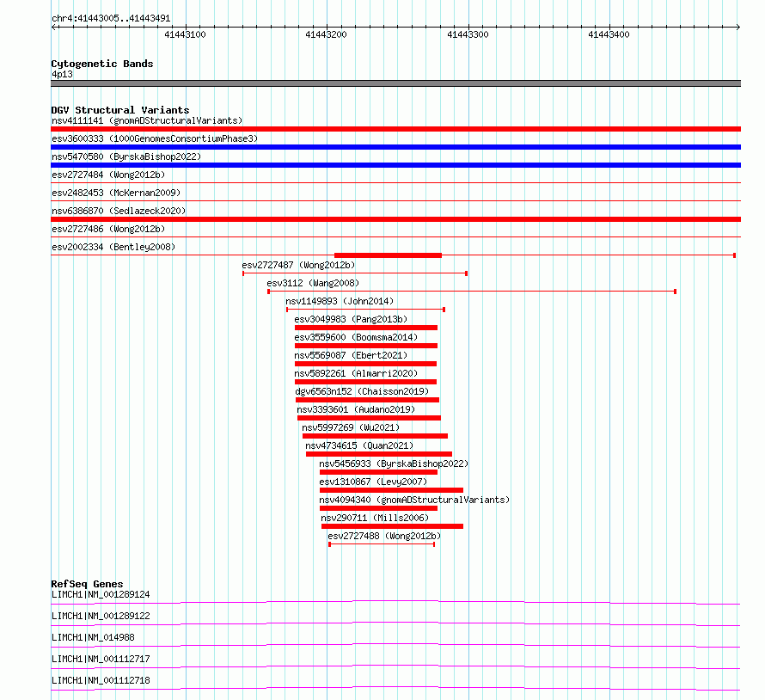Click the red bar under nsv4111141
This screenshot has width=765, height=700.
[x=395, y=129]
